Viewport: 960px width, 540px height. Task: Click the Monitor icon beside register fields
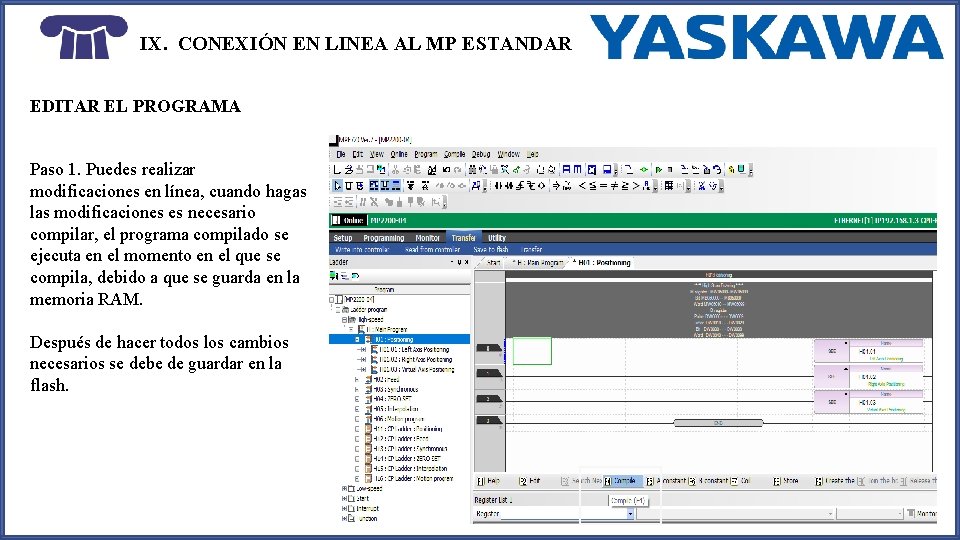(x=911, y=513)
